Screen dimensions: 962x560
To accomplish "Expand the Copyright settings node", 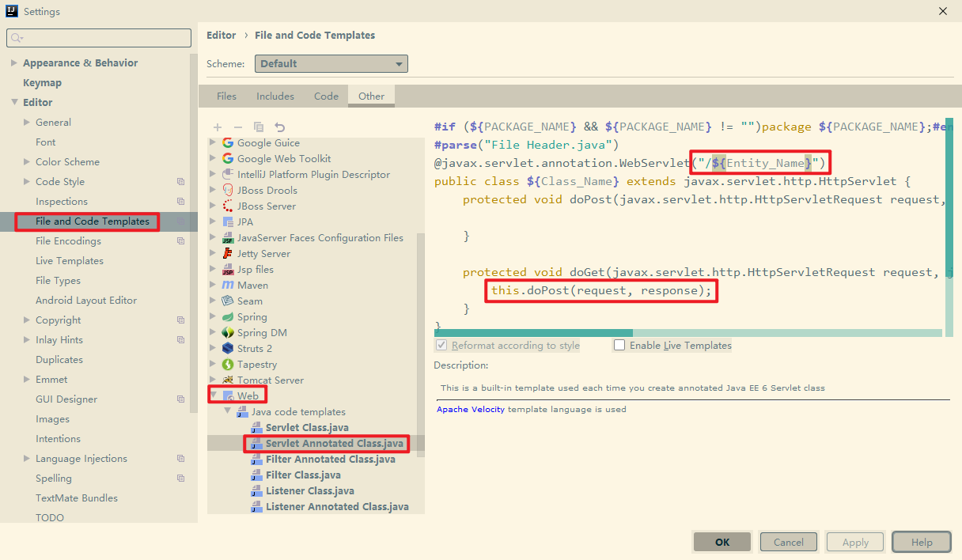I will [x=27, y=320].
